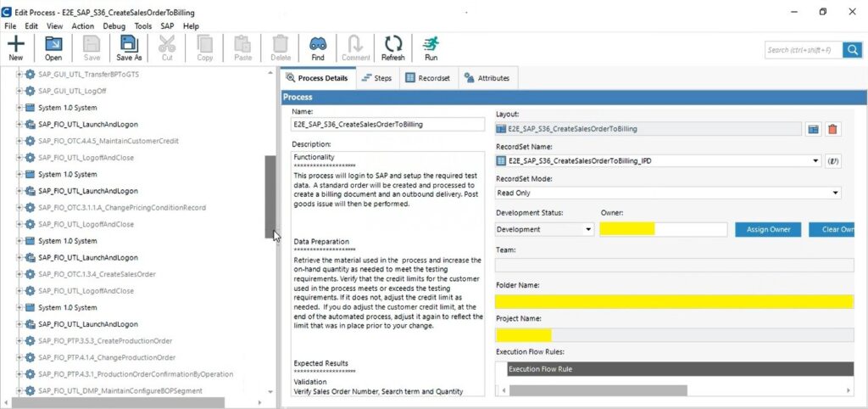868x409 pixels.
Task: Click the Paste toolbar icon
Action: [242, 48]
